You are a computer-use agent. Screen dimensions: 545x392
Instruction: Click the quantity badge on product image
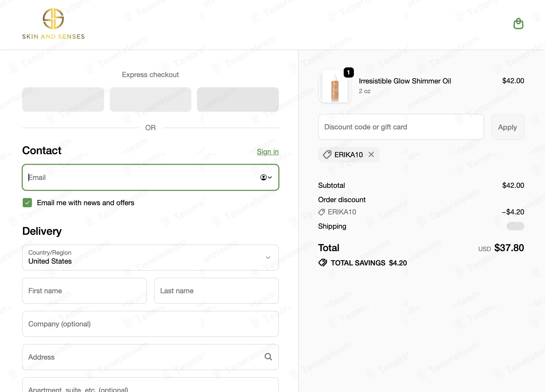pyautogui.click(x=349, y=72)
